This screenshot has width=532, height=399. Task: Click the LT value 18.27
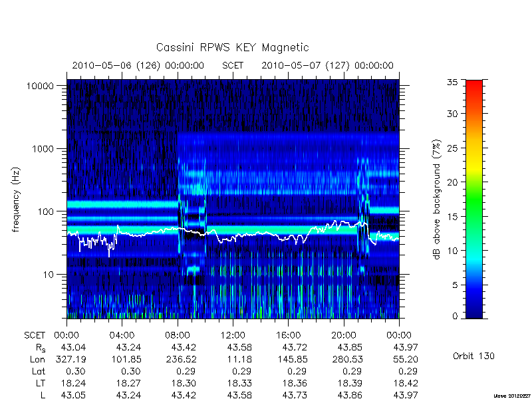click(x=128, y=384)
